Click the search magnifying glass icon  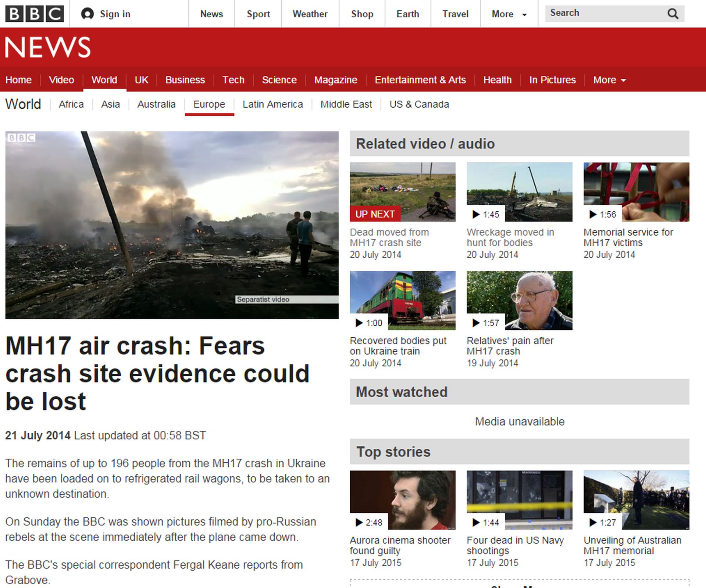pyautogui.click(x=673, y=14)
